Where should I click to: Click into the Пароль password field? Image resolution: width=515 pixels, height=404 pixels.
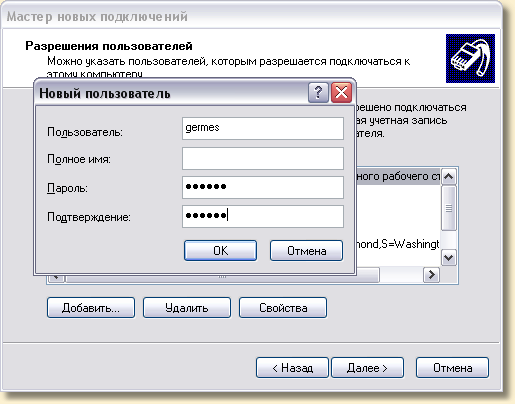click(x=263, y=187)
